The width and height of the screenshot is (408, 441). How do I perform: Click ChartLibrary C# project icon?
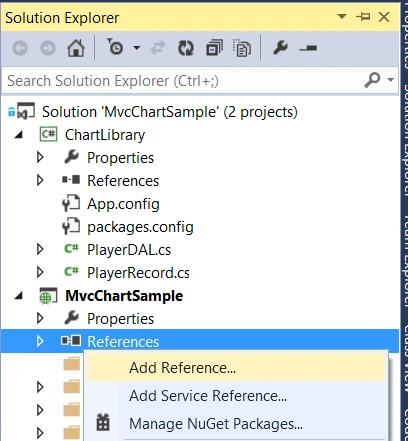48,134
